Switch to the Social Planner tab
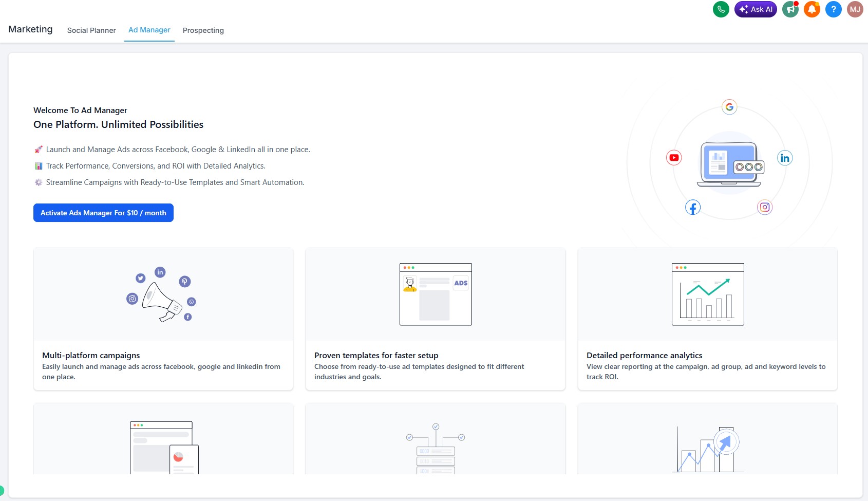Viewport: 868px width, 501px height. point(91,30)
